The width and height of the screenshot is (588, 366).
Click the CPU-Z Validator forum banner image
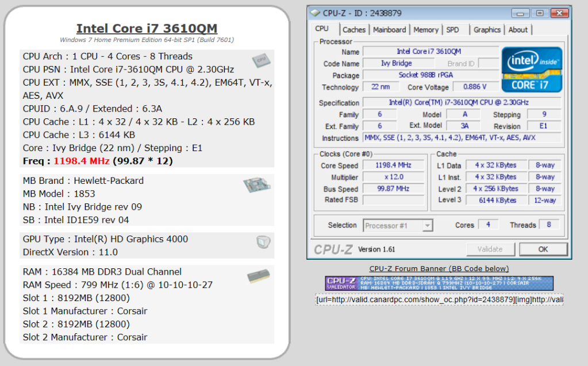(x=439, y=283)
